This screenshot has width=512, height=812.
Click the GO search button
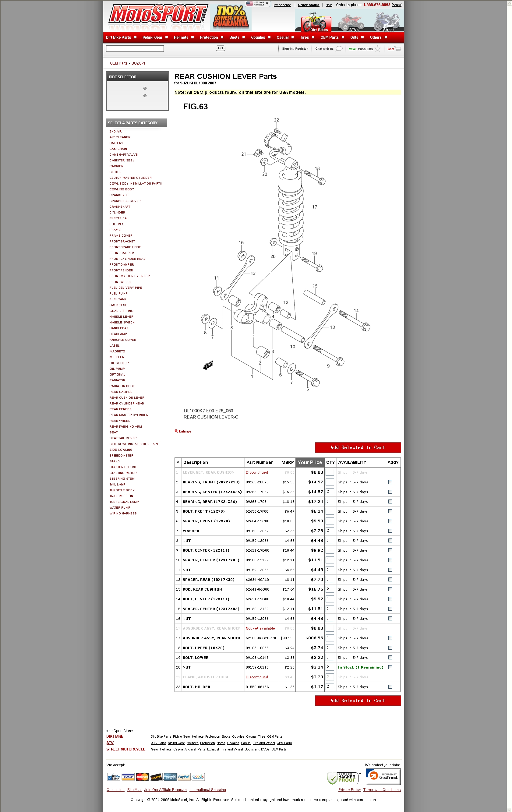[x=221, y=48]
